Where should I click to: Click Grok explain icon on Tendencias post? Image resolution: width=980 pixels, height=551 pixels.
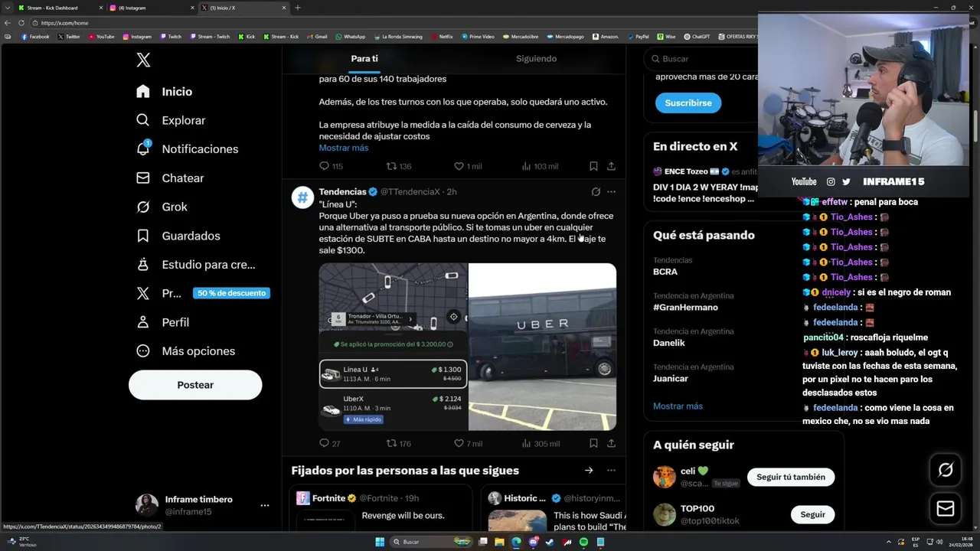(x=596, y=192)
